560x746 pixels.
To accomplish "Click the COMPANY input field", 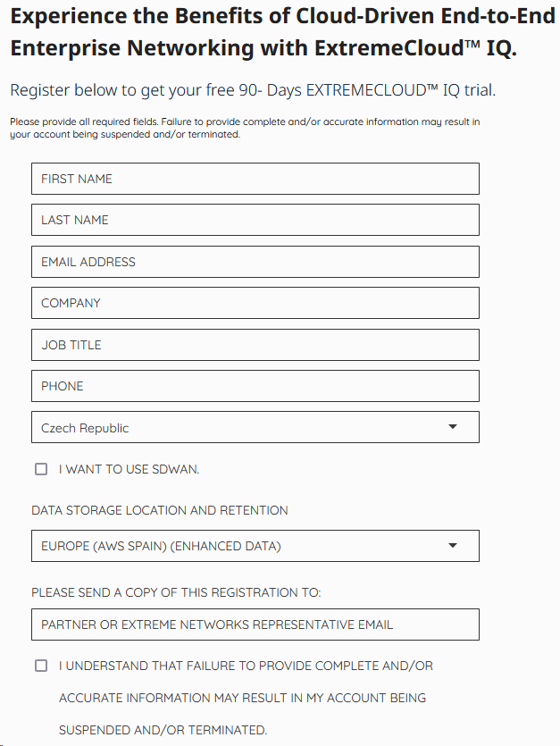I will [x=255, y=303].
